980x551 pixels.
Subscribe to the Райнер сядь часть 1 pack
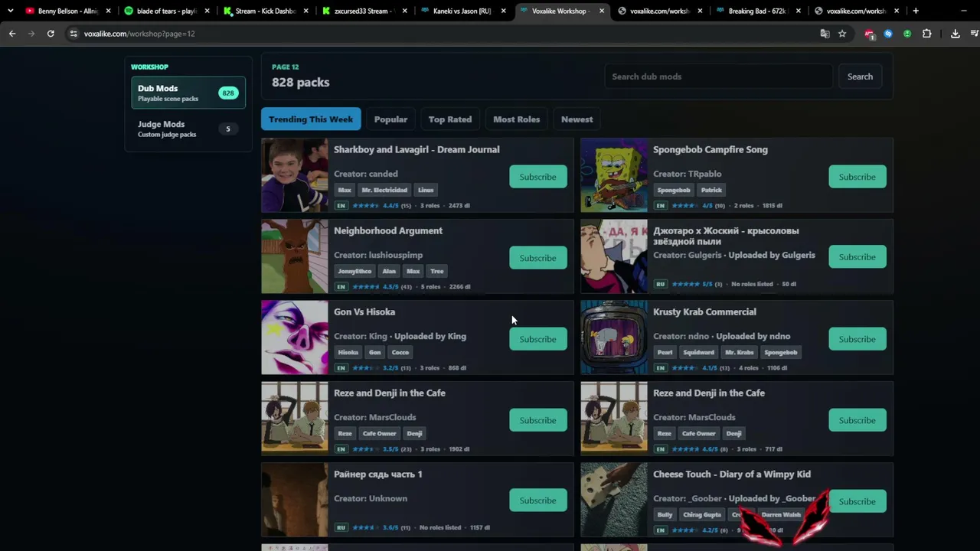[x=538, y=500]
